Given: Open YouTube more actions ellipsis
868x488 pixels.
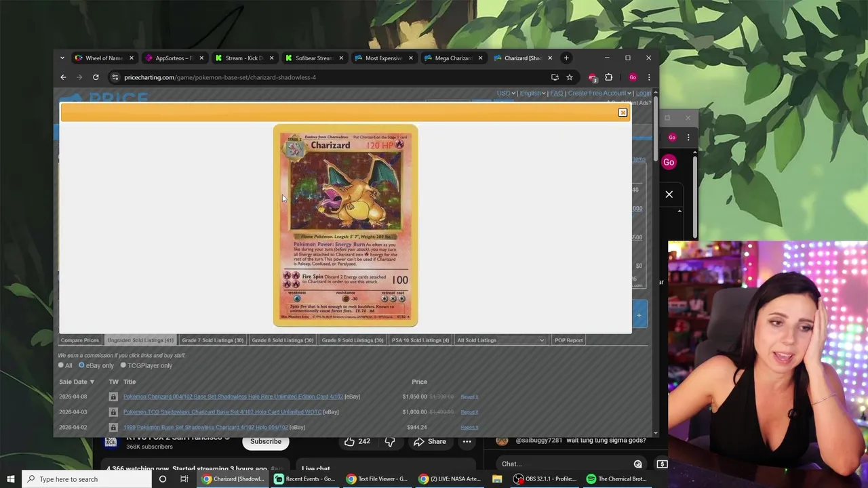Looking at the screenshot, I should coord(467,441).
